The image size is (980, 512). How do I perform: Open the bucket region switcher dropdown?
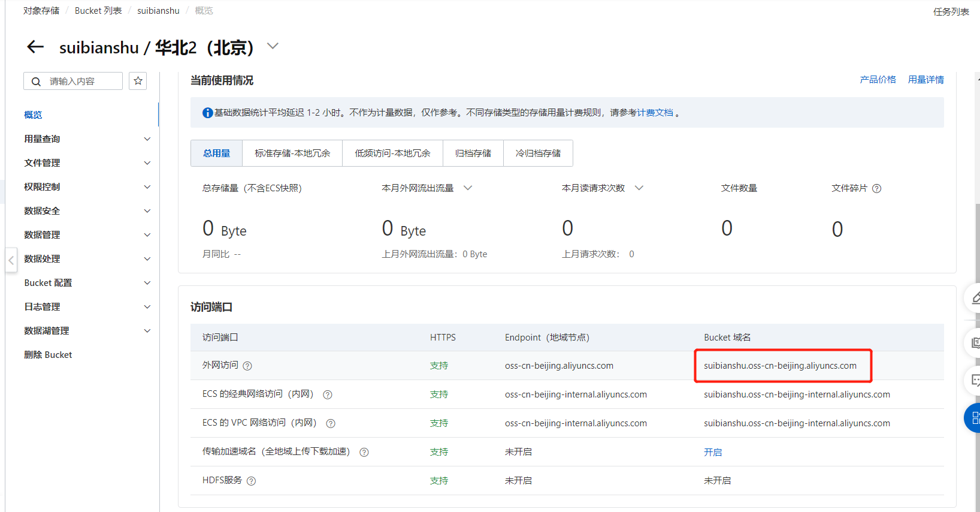tap(273, 46)
